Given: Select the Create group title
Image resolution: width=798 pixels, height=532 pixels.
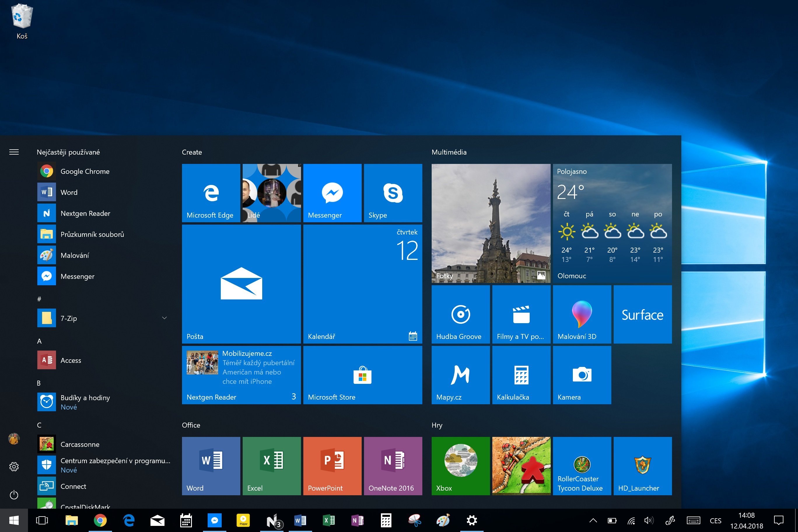Looking at the screenshot, I should pos(192,152).
